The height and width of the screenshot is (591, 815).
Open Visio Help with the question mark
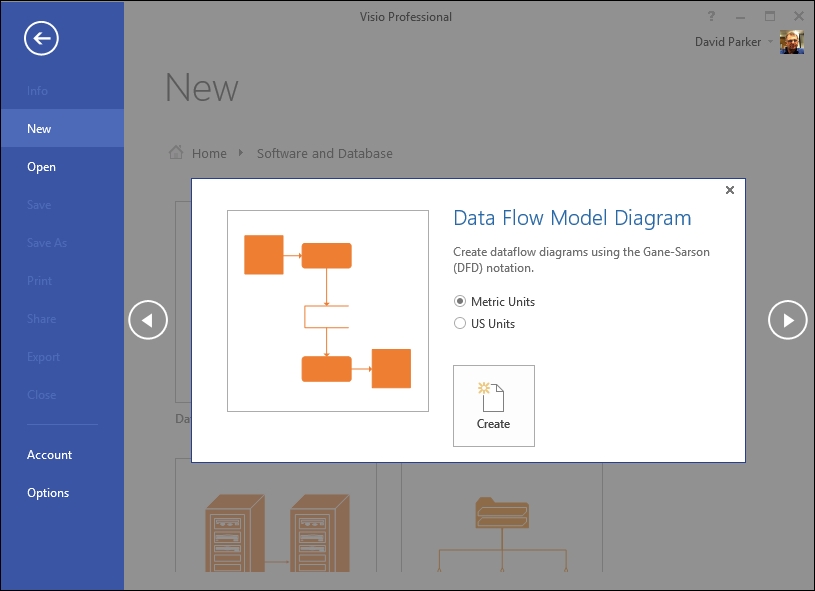coord(710,16)
